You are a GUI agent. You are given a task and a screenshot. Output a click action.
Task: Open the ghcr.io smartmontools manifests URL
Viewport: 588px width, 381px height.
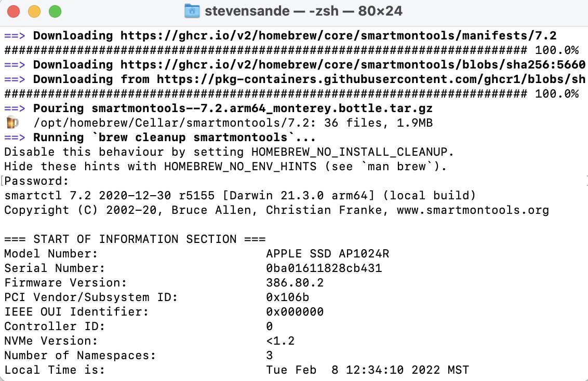click(338, 36)
